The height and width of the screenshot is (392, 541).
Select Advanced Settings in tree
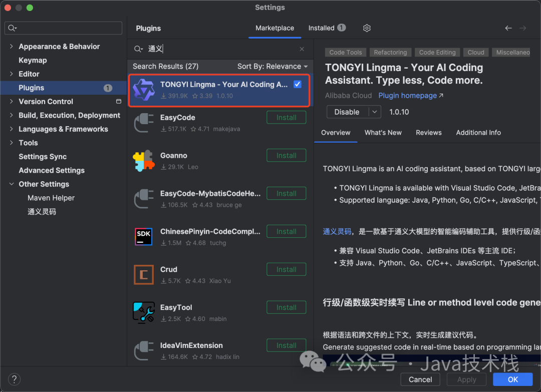point(52,170)
